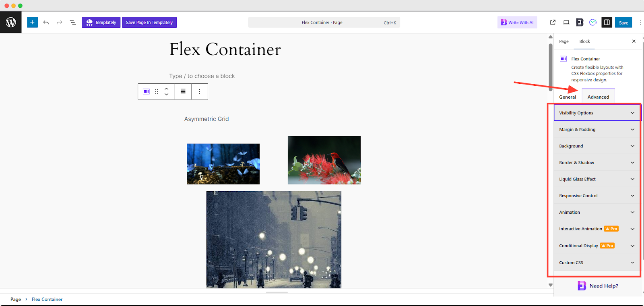
Task: Click the blue block inserter plus button
Action: pyautogui.click(x=32, y=22)
